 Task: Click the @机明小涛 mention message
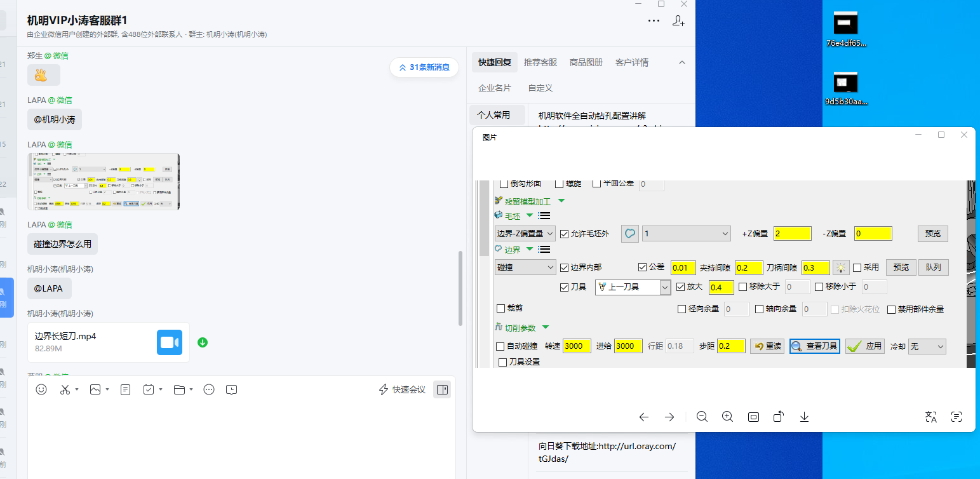click(55, 119)
